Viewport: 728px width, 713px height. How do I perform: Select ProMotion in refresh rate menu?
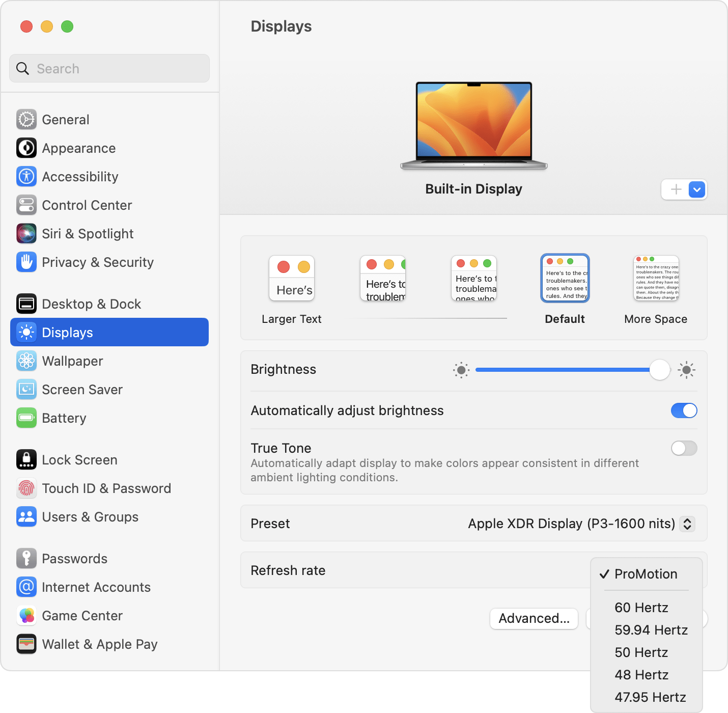646,574
